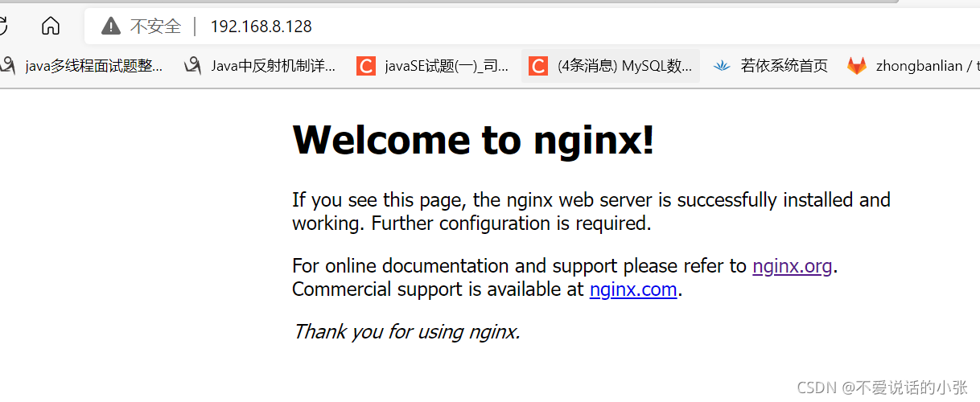The width and height of the screenshot is (980, 402).
Task: Open the 若依系统首页 bookmark
Action: click(x=770, y=66)
